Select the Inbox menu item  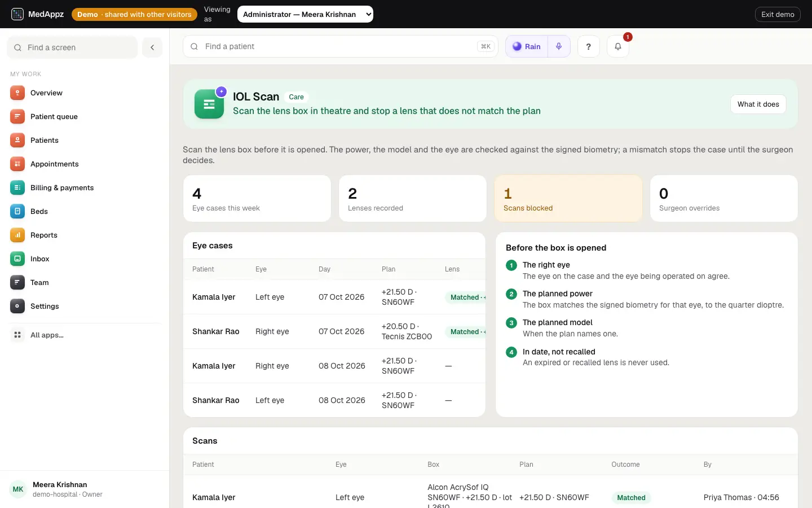pos(85,259)
